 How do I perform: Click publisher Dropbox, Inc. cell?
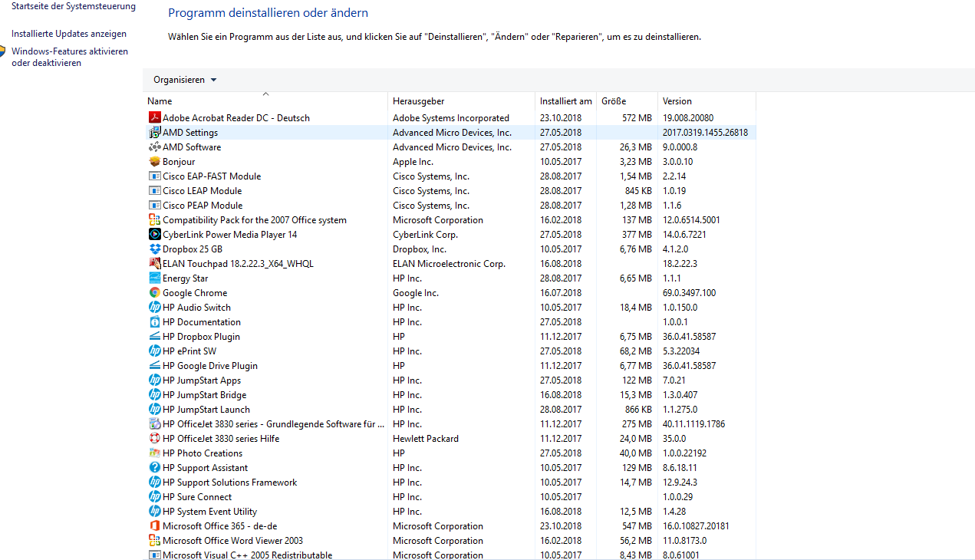click(420, 249)
